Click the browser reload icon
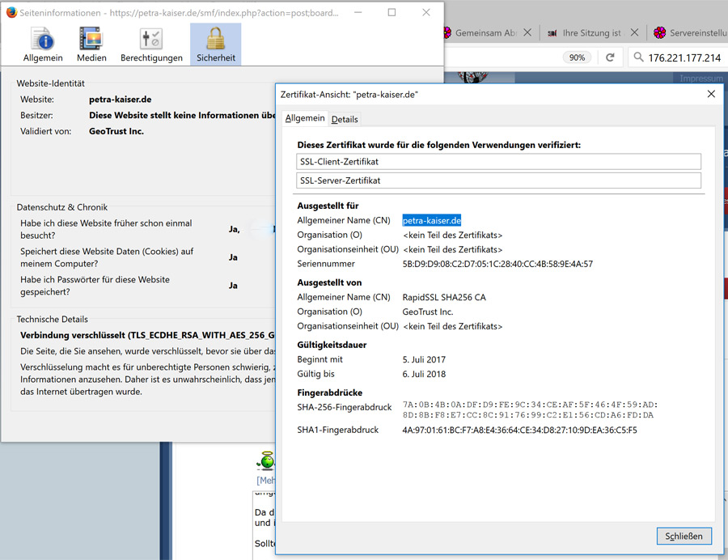728x560 pixels. (611, 57)
